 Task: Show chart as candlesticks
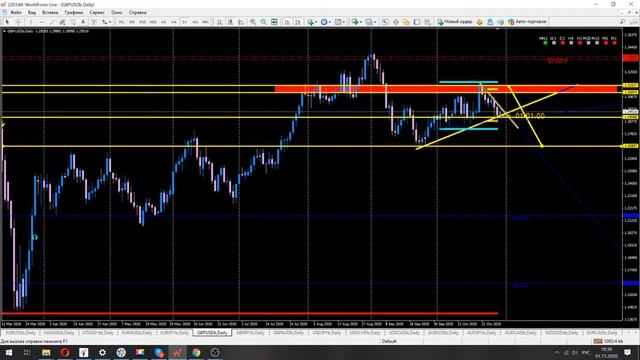click(x=230, y=22)
